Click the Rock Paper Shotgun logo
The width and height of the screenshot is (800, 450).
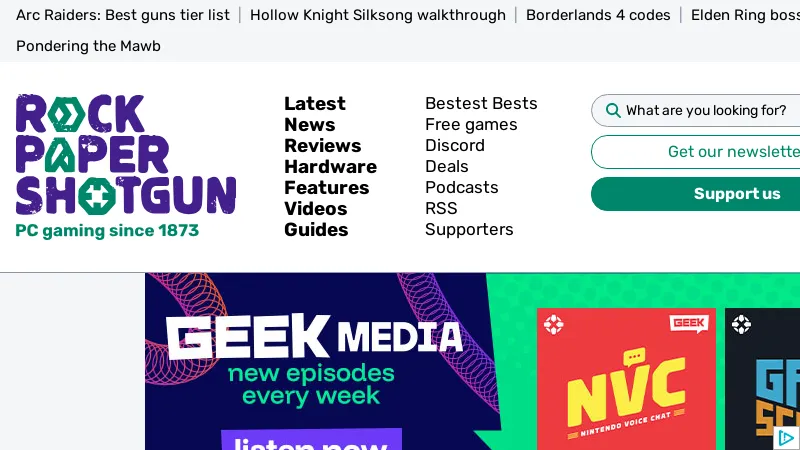(x=126, y=166)
